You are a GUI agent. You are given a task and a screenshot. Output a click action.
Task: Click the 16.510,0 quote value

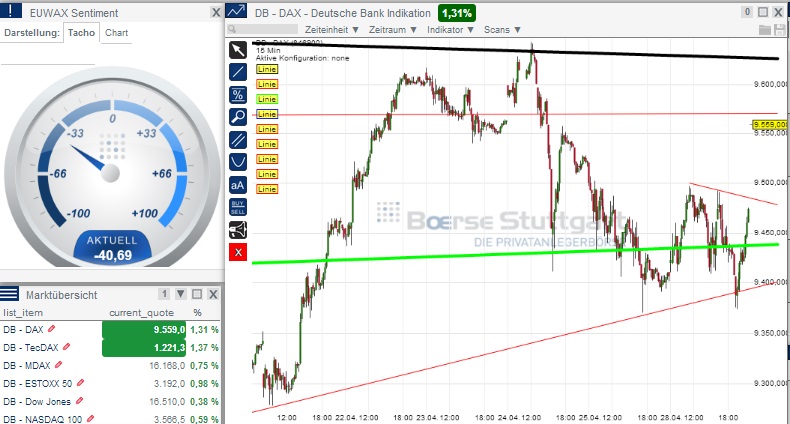(167, 402)
